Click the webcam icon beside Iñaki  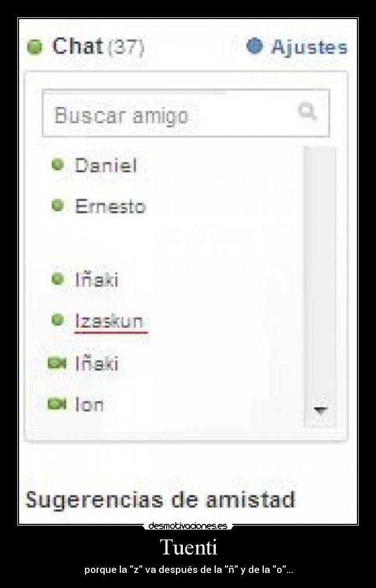tap(56, 363)
